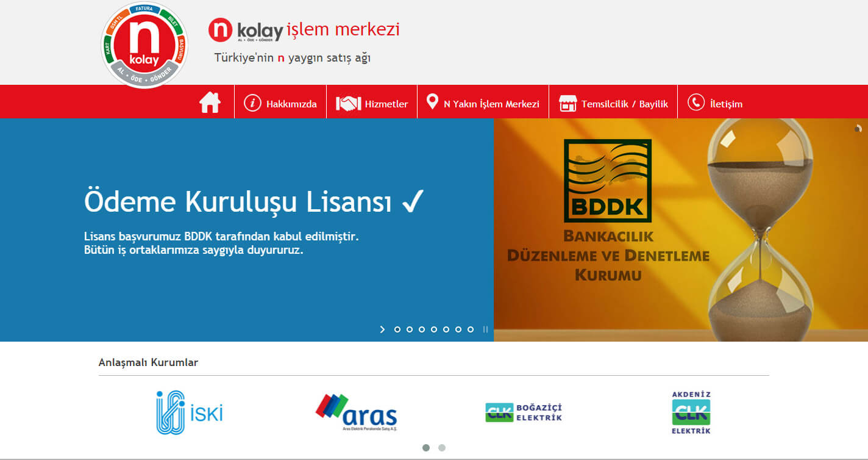This screenshot has height=460, width=868.
Task: Select the first banner slide dot
Action: pos(397,329)
